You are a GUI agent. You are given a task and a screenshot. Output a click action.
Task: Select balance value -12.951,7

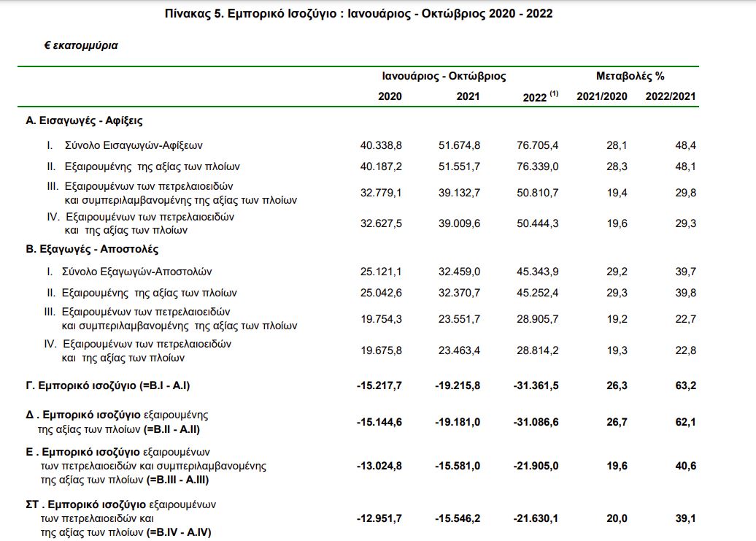click(379, 519)
